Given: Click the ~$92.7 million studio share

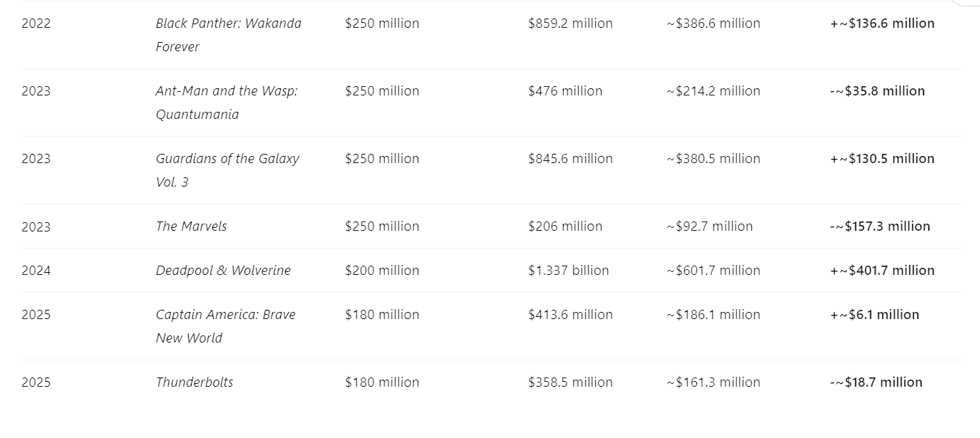Looking at the screenshot, I should point(710,226).
